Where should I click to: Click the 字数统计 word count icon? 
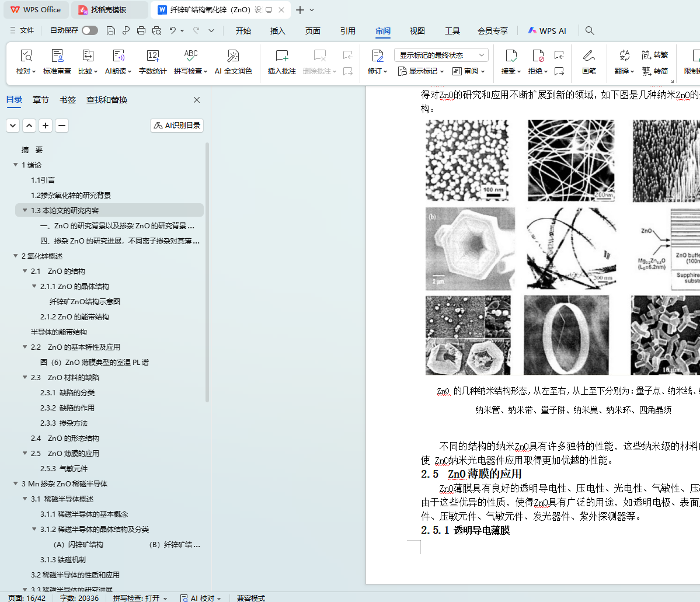point(152,57)
